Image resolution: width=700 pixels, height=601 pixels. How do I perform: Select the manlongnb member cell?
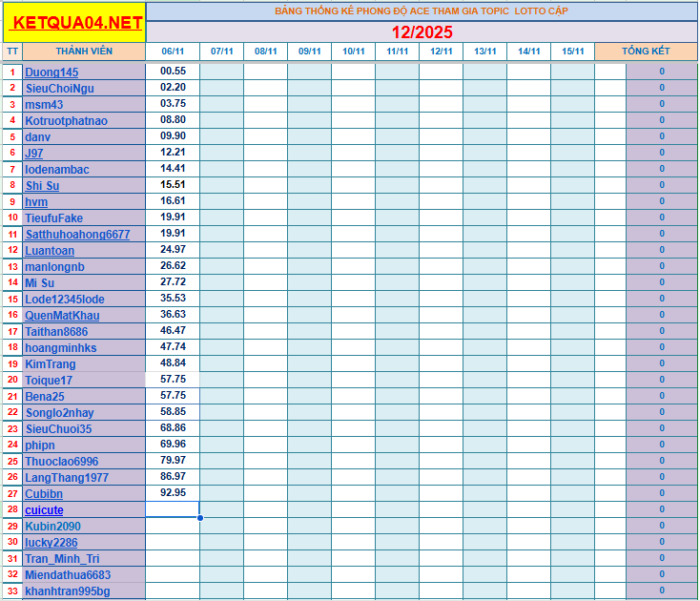click(x=84, y=266)
